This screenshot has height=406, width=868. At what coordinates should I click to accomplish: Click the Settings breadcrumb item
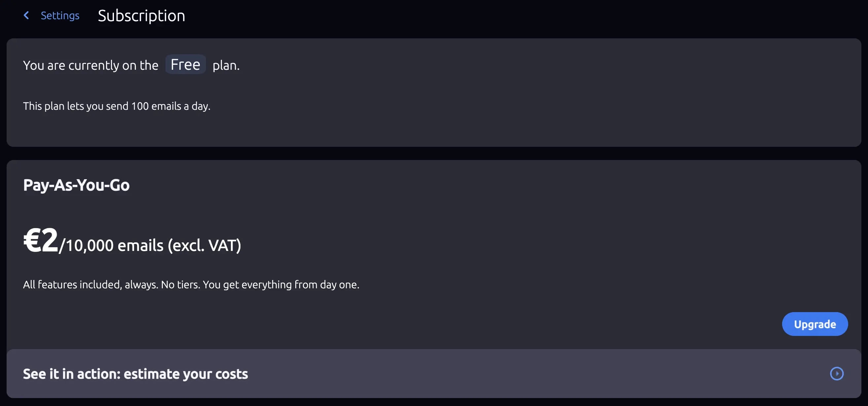coord(60,15)
